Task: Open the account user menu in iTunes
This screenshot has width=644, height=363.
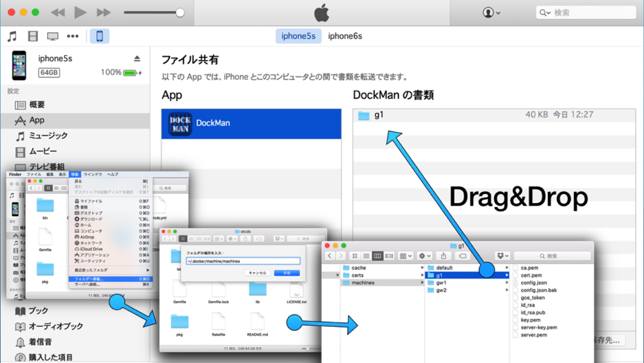Action: 491,13
